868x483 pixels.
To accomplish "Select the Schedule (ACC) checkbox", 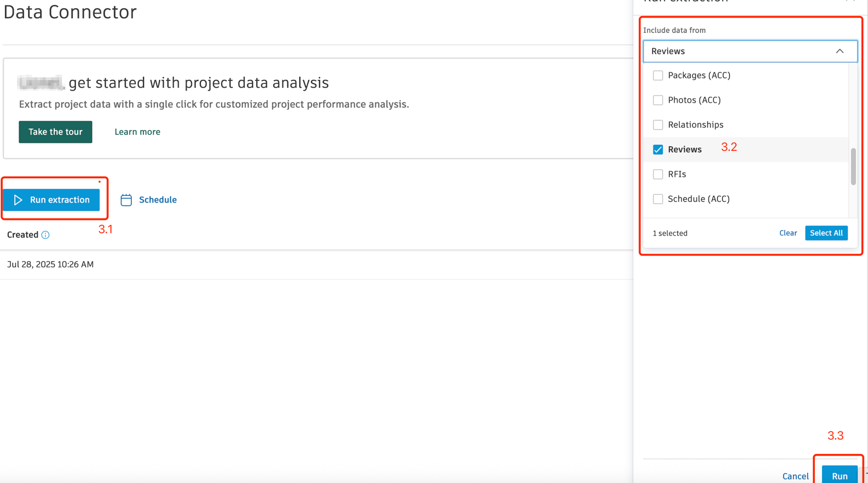I will pyautogui.click(x=658, y=199).
